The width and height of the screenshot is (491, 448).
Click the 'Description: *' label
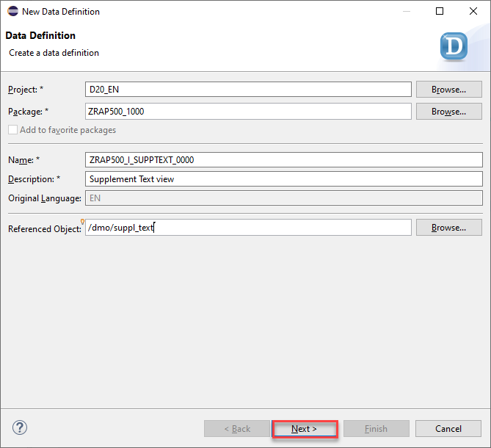(x=34, y=179)
